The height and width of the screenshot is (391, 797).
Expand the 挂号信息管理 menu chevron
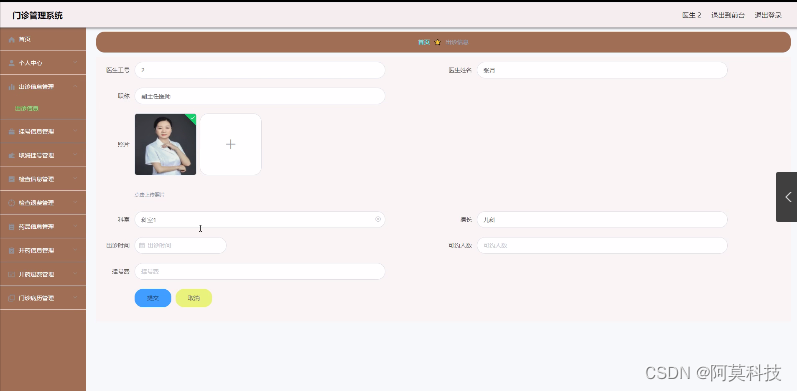(75, 131)
